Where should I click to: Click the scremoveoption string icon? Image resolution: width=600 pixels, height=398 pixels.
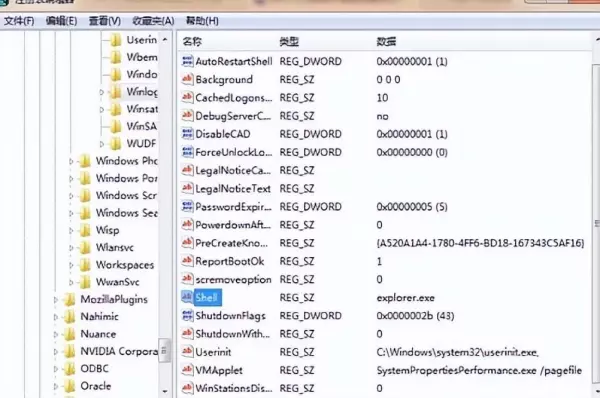pyautogui.click(x=188, y=279)
